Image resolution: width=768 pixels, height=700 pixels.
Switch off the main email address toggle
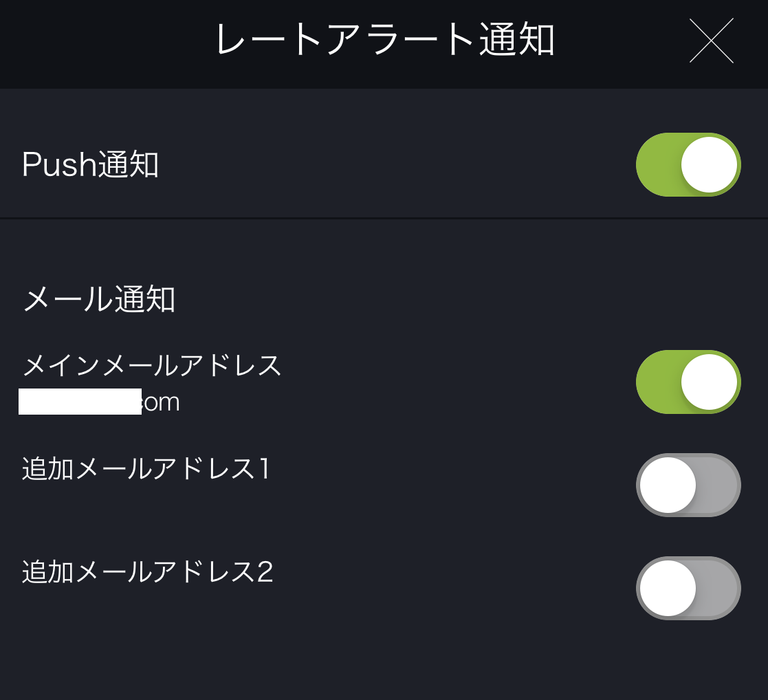(688, 382)
